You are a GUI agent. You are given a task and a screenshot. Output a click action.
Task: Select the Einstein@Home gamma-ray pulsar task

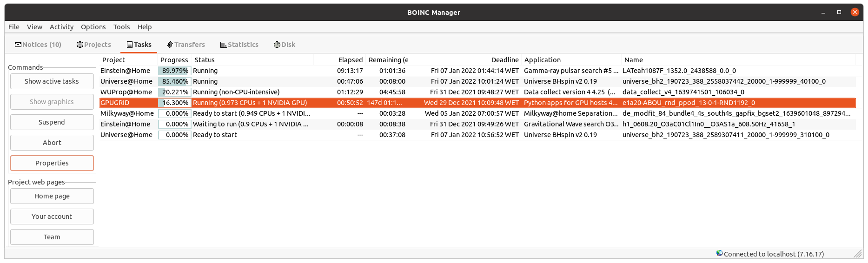(x=477, y=71)
